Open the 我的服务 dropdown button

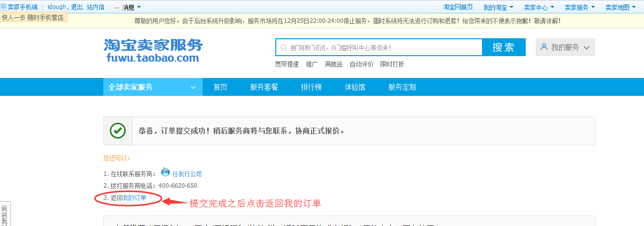[x=565, y=47]
